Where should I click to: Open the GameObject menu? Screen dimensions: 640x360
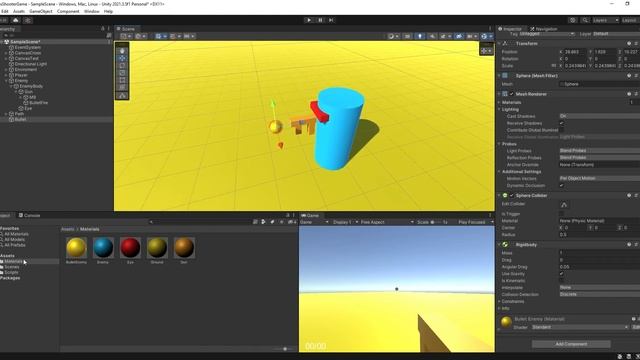41,11
